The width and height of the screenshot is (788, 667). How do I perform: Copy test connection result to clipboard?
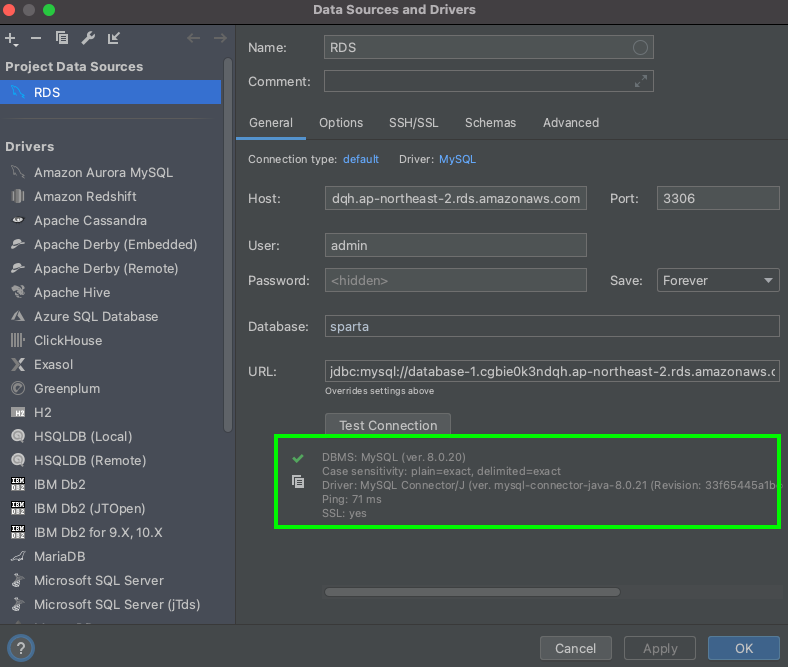(298, 482)
